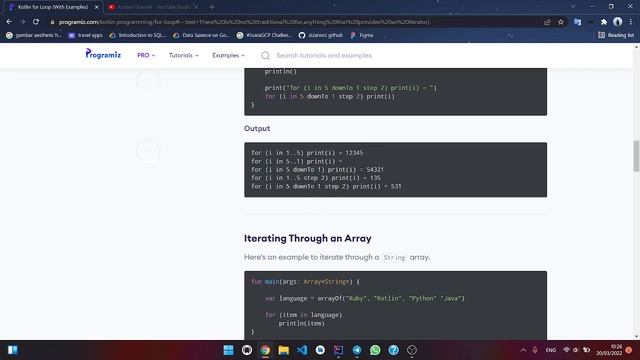Click the search magnifier icon
Screen dimensions: 640x360
(x=265, y=56)
